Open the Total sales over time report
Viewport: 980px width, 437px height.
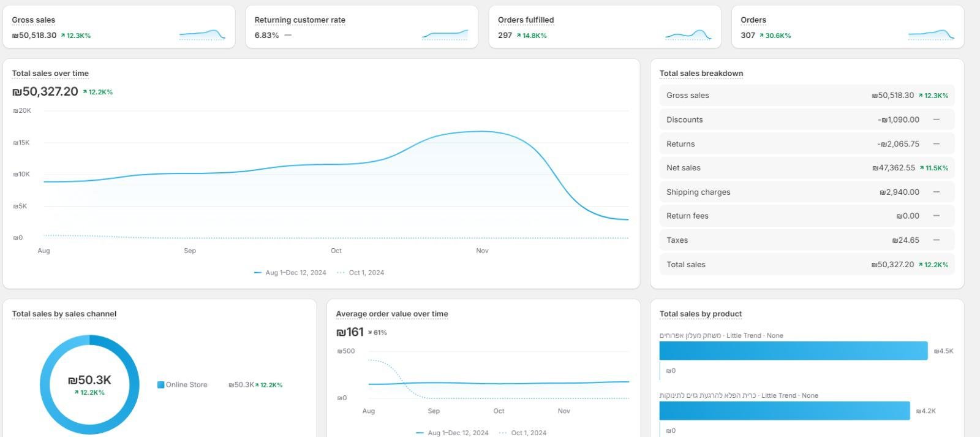click(50, 74)
